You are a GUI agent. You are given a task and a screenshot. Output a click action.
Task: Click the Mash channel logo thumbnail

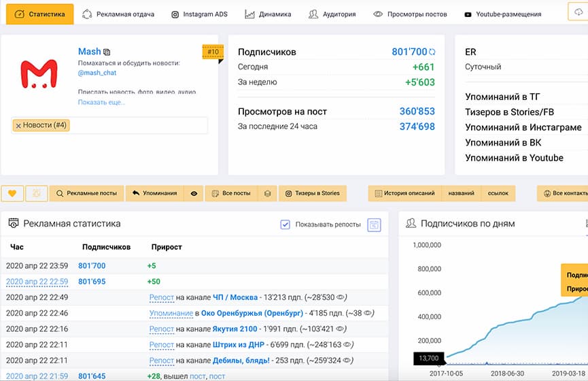[x=38, y=74]
